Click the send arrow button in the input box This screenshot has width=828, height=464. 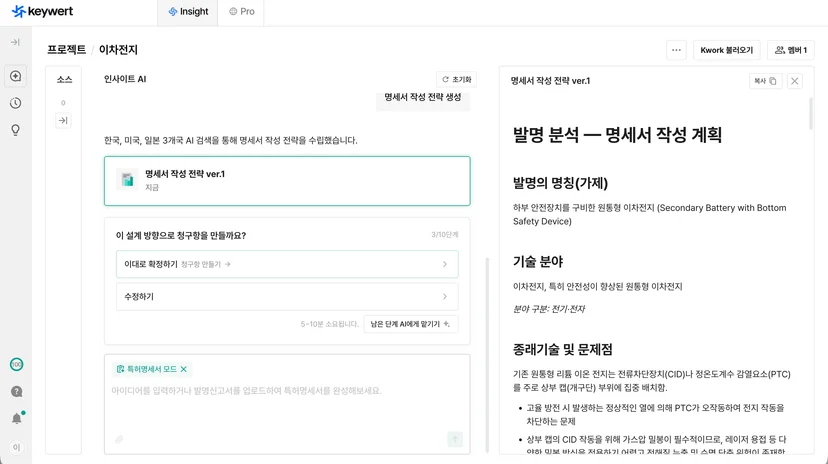455,439
